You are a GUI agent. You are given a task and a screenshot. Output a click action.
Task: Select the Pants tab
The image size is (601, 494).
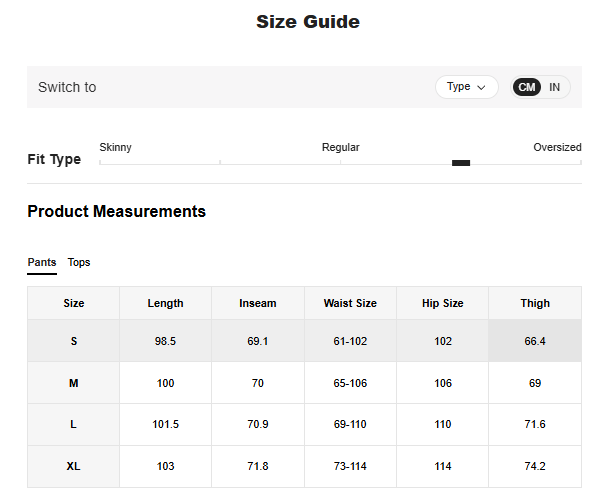click(x=42, y=262)
